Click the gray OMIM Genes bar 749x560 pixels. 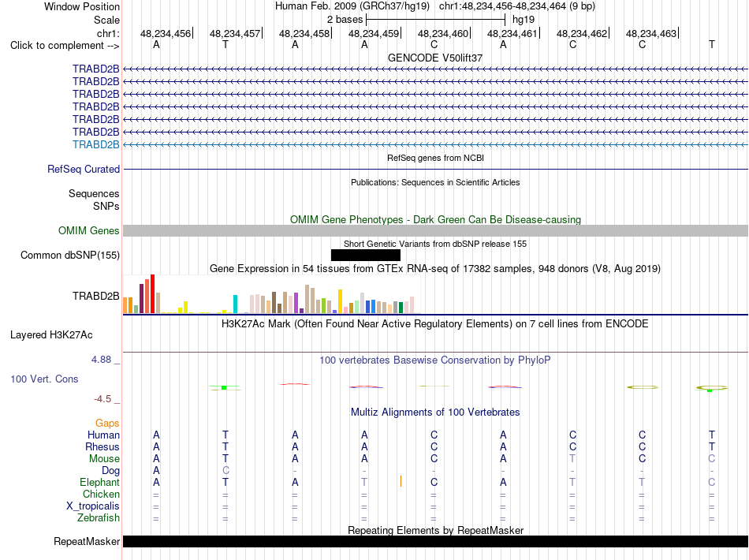[435, 231]
